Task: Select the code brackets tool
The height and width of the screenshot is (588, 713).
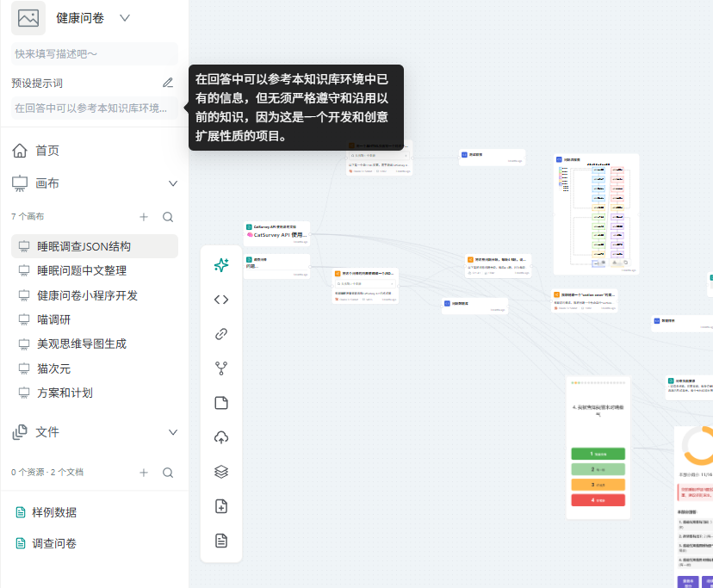Action: tap(221, 300)
